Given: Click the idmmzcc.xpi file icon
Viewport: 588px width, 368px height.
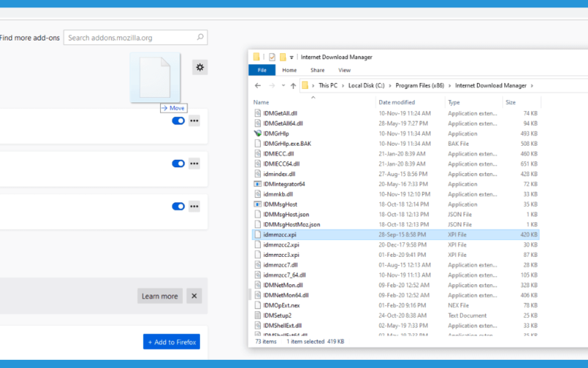Looking at the screenshot, I should pyautogui.click(x=258, y=234).
